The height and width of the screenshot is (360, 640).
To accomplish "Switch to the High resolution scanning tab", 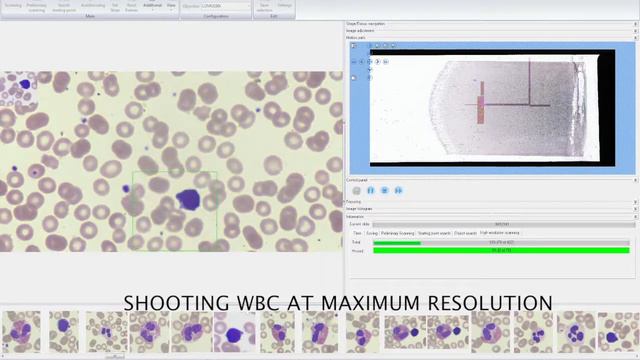I will click(x=500, y=233).
